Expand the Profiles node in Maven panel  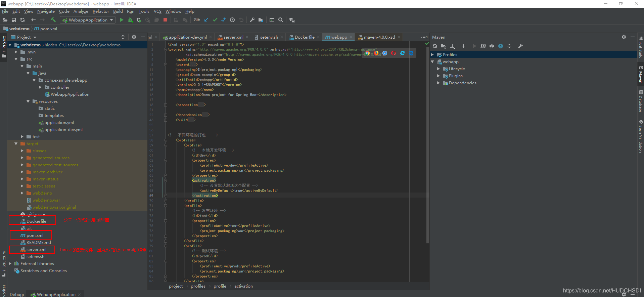click(x=432, y=54)
